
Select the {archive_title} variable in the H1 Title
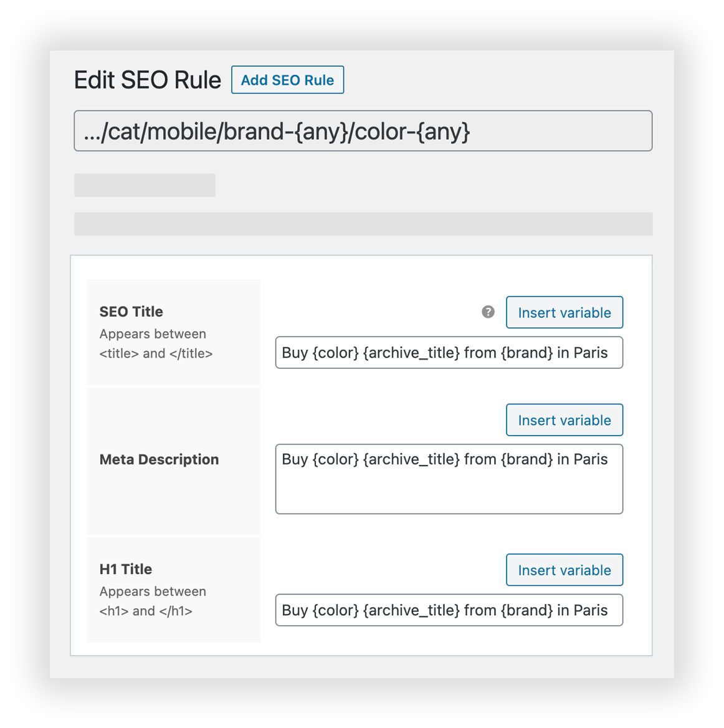tap(411, 610)
